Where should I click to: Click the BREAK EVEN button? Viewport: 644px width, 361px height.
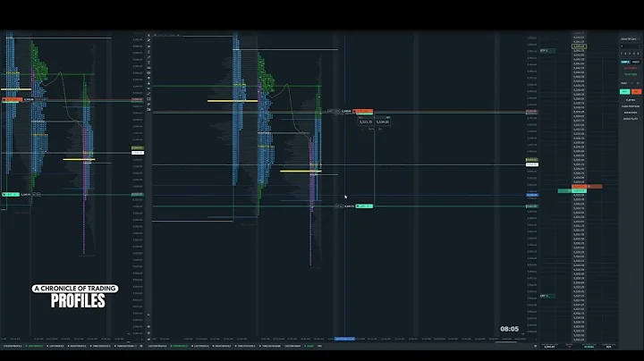(631, 113)
